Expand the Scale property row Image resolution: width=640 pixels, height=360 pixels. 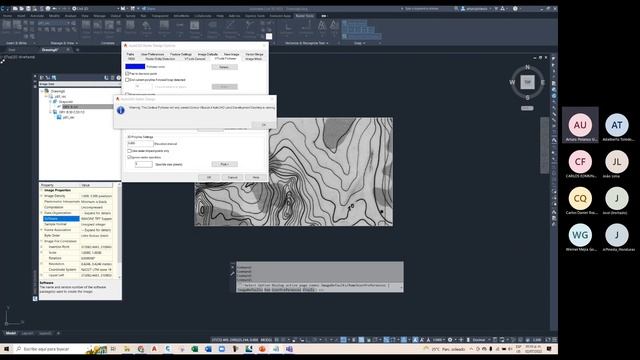42,253
